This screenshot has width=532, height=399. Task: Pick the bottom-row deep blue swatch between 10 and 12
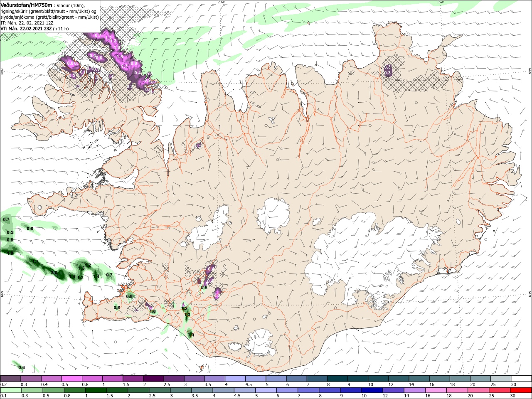(372, 390)
